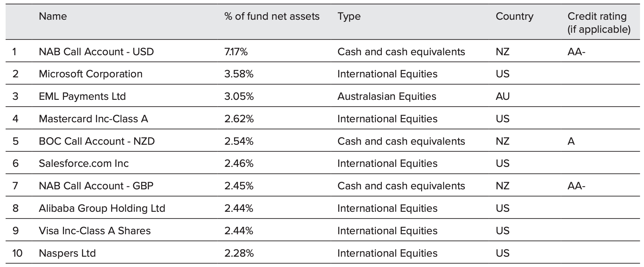Select the NAB Call Account - USD cell
This screenshot has height=267, width=644.
coord(96,52)
